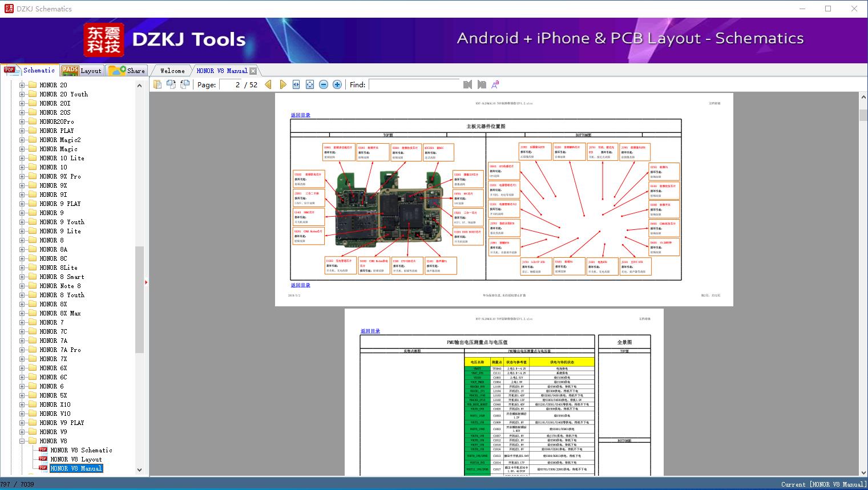Select the HONOR 8 Youth tree item

[x=62, y=295]
